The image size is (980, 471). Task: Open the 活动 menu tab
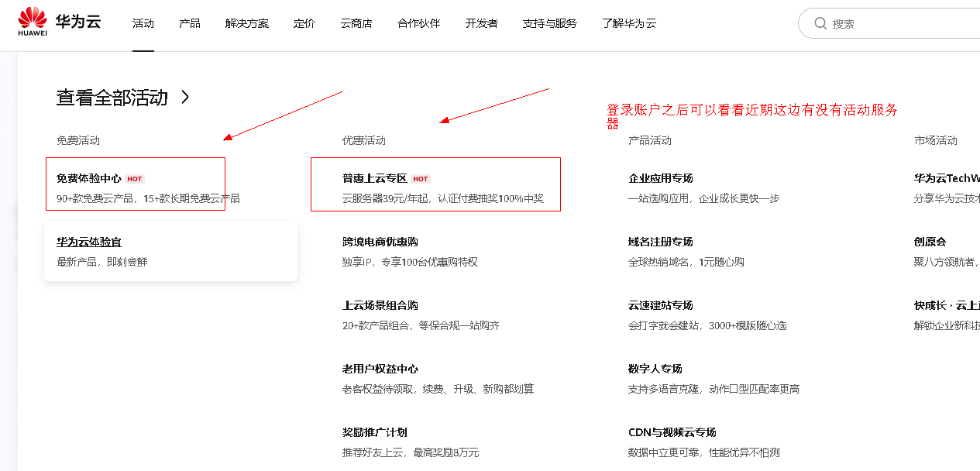point(143,23)
